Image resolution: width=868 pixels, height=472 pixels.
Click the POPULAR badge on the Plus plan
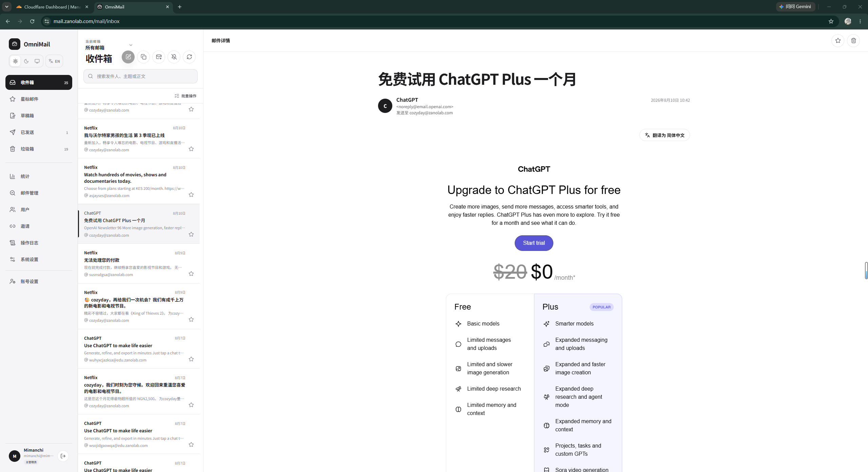click(x=601, y=307)
